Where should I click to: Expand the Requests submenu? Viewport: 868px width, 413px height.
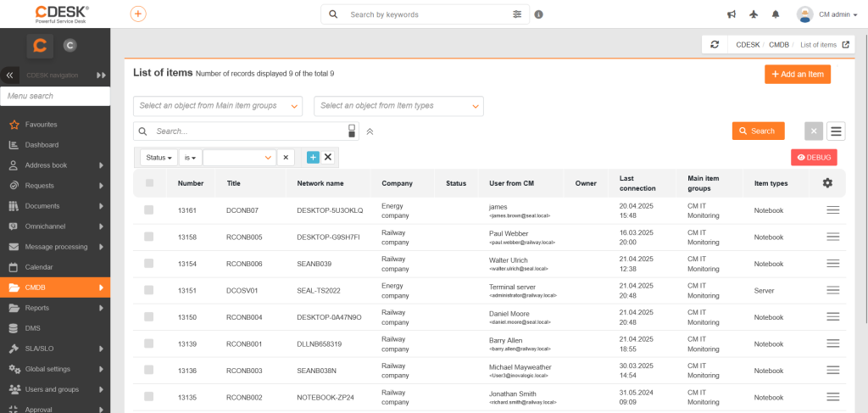click(102, 186)
